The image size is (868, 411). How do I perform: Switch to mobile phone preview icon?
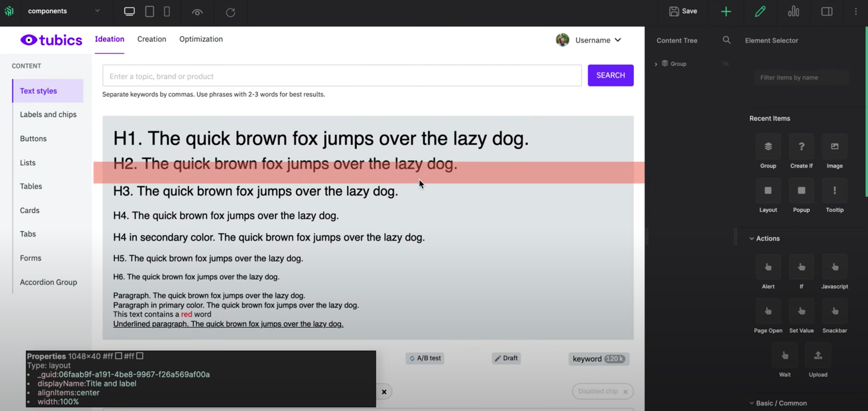point(167,11)
